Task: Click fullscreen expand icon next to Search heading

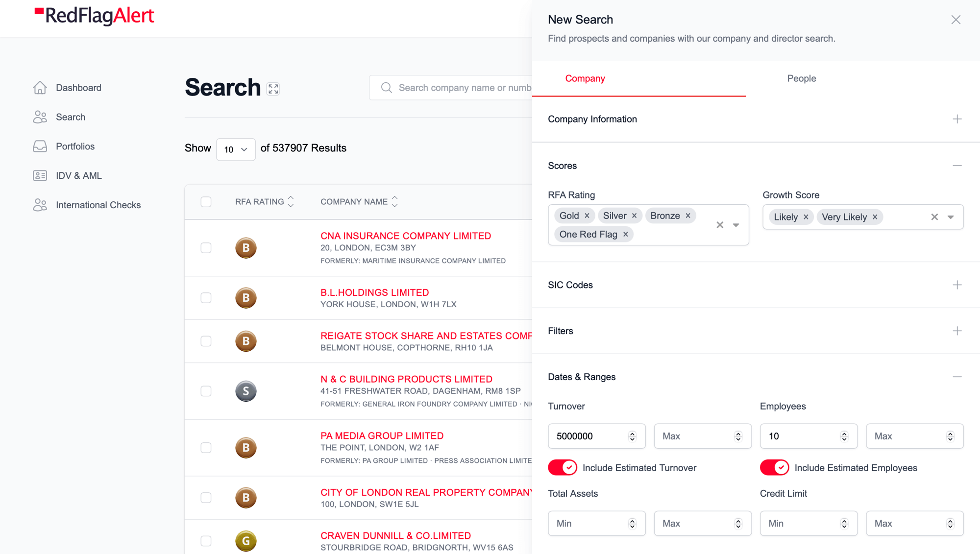Action: coord(273,89)
